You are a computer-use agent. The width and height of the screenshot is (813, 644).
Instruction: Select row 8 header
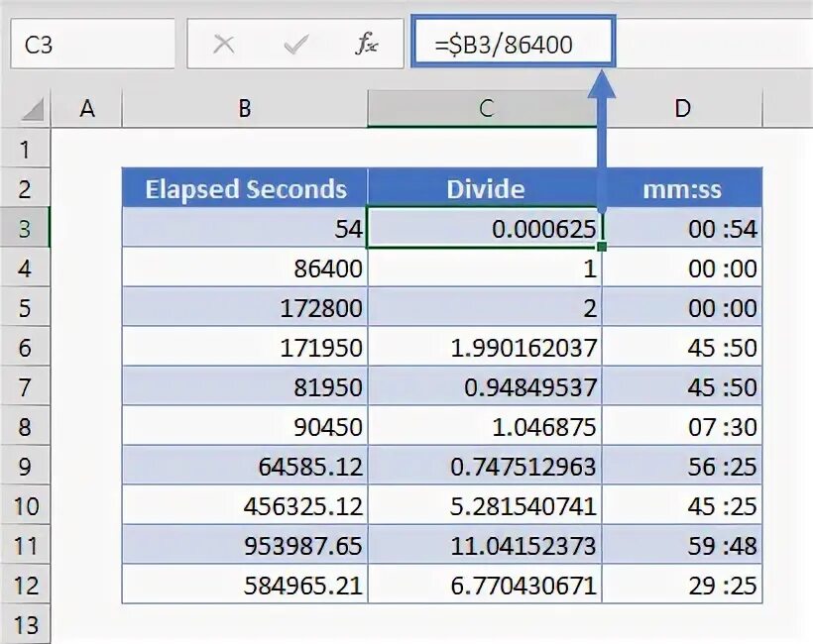click(x=25, y=426)
